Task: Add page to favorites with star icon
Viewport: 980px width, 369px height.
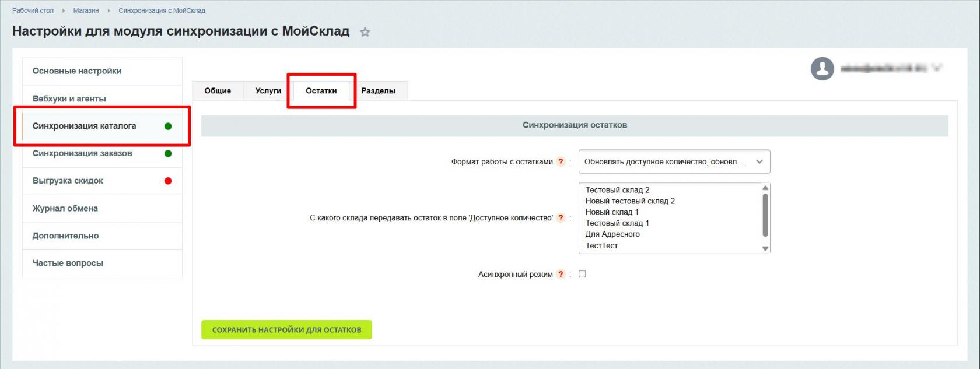Action: pos(365,32)
